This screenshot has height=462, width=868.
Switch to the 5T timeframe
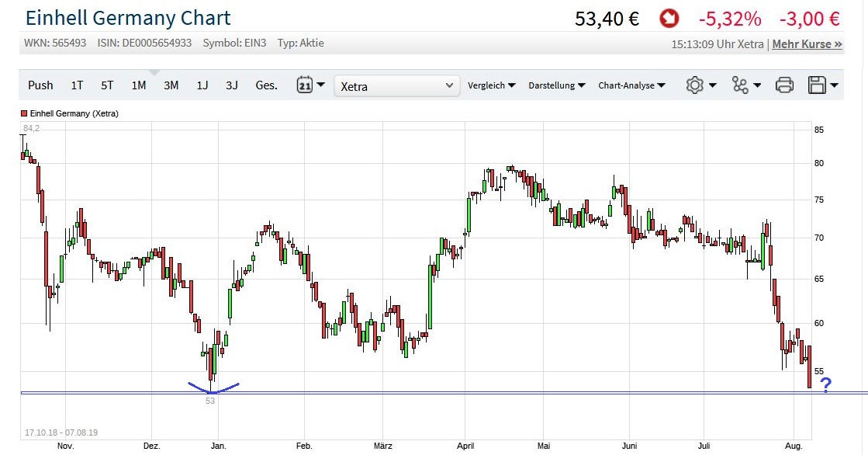[107, 85]
